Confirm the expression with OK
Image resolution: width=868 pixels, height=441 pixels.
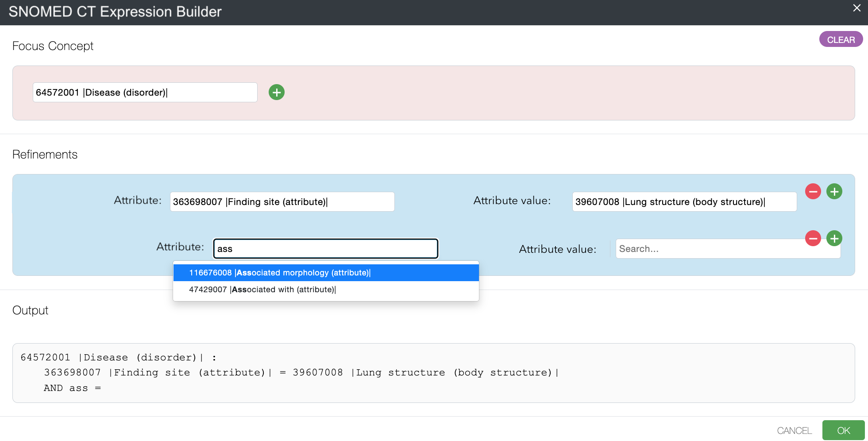tap(843, 430)
